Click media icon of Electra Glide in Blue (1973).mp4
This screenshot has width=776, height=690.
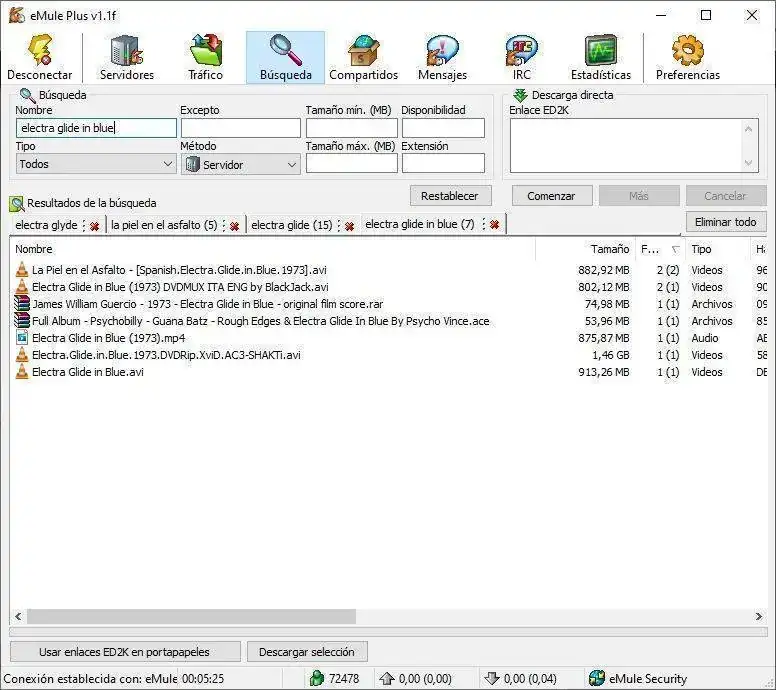22,338
